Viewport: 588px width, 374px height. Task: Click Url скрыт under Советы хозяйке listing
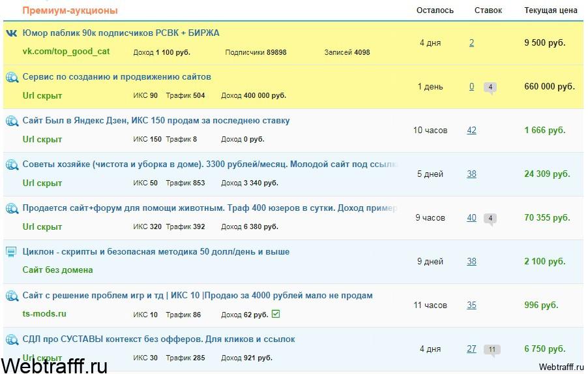click(42, 183)
